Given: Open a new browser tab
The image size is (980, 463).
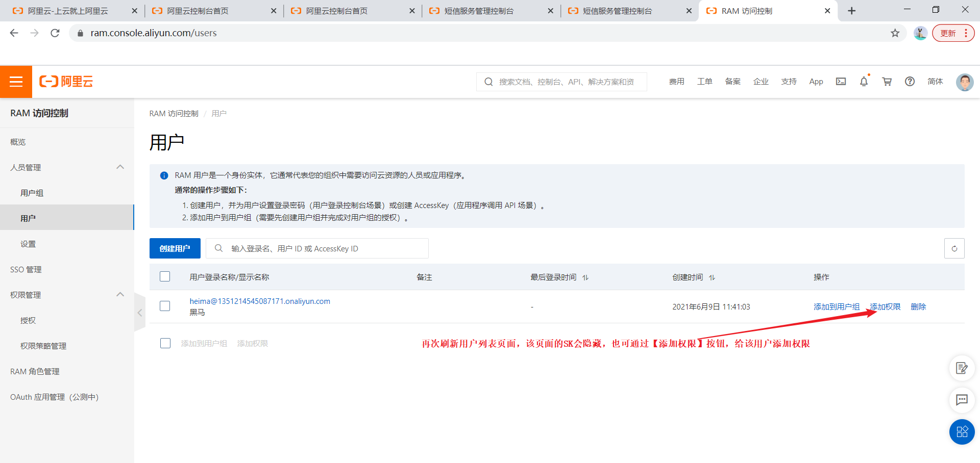Looking at the screenshot, I should (x=851, y=11).
